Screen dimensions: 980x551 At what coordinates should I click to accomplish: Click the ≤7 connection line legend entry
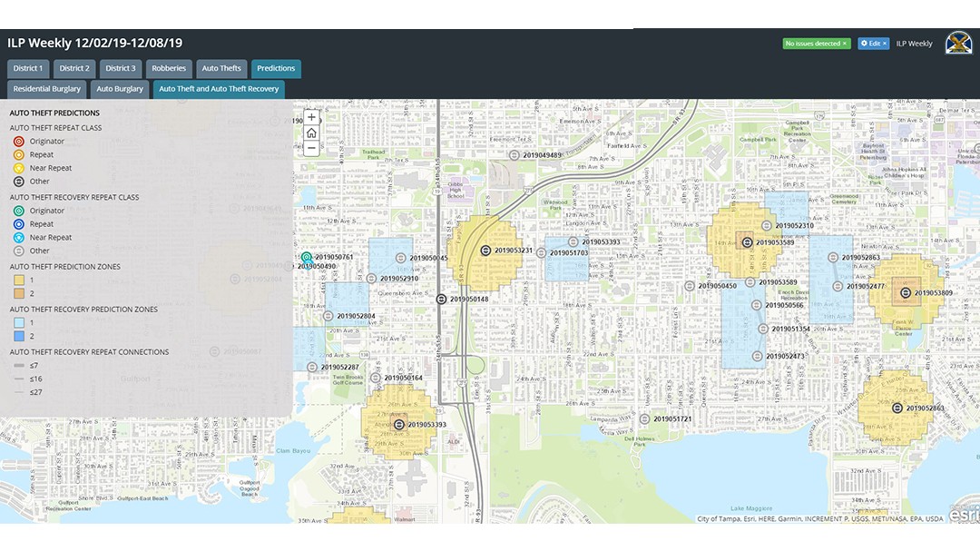coord(25,365)
